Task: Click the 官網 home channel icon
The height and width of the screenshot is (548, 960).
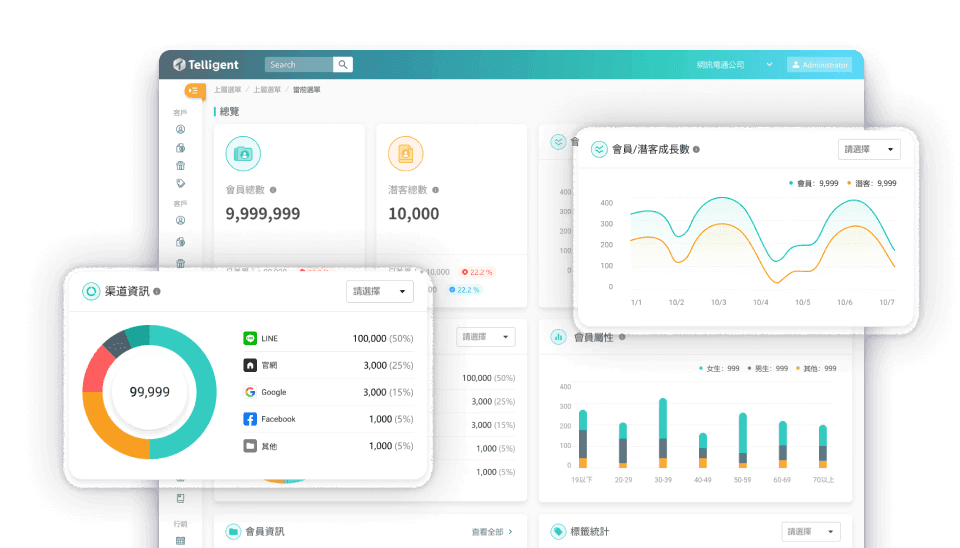Action: (250, 365)
